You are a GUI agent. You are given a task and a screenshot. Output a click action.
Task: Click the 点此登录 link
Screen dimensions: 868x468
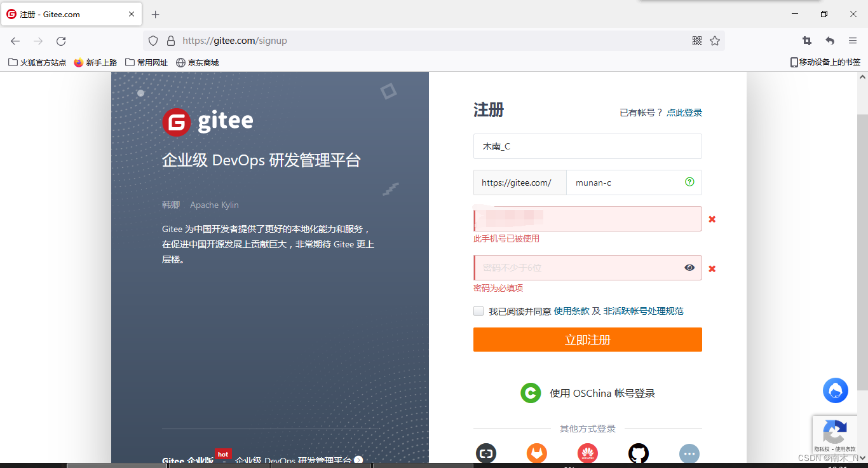684,113
